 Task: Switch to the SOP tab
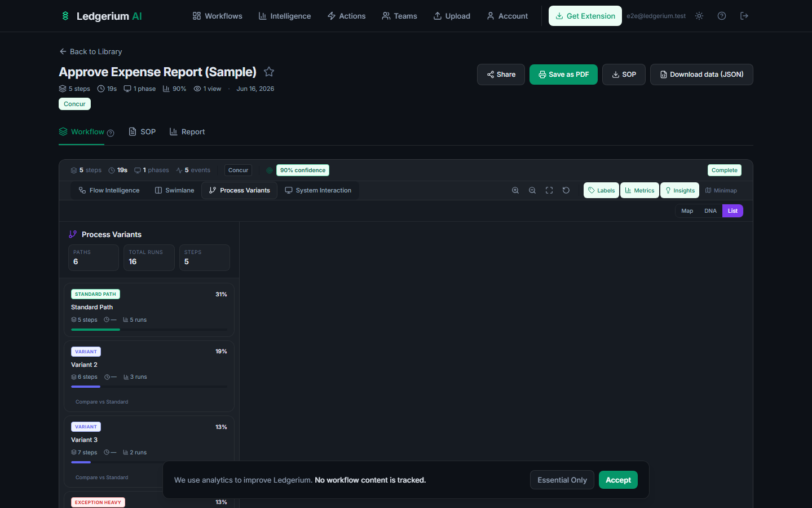tap(142, 132)
